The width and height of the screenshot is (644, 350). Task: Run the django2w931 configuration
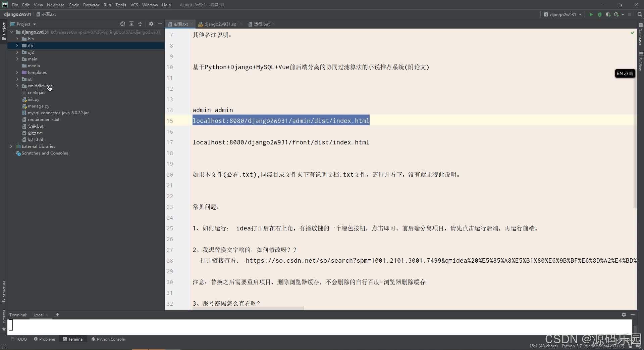point(591,14)
